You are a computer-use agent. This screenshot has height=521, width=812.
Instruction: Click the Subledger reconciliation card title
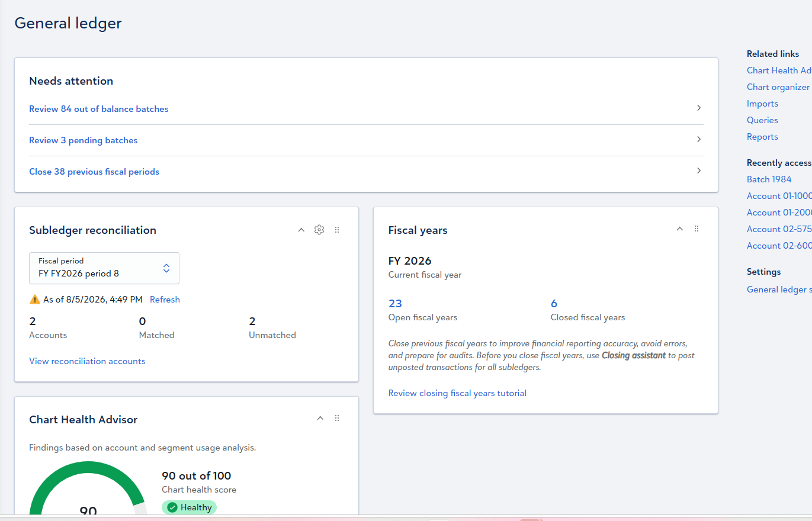[92, 230]
